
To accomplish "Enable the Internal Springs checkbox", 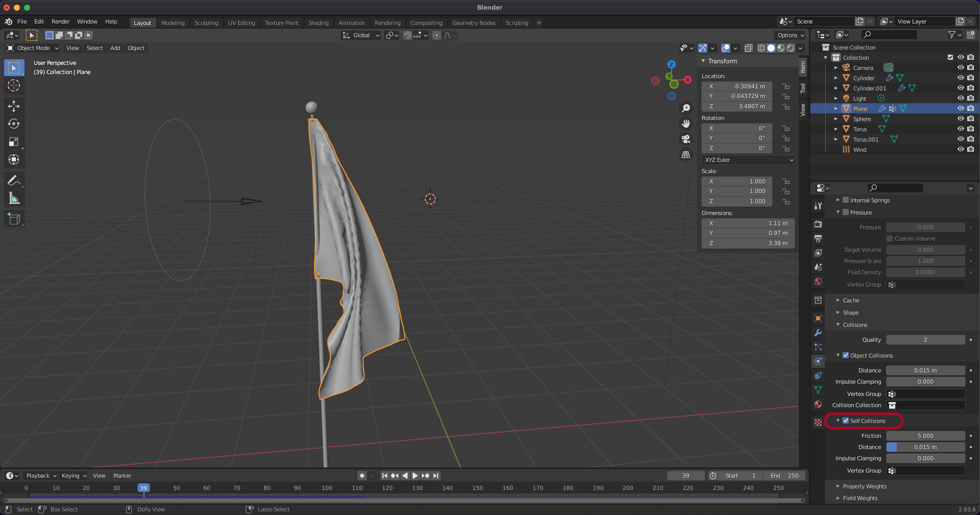I will 846,200.
